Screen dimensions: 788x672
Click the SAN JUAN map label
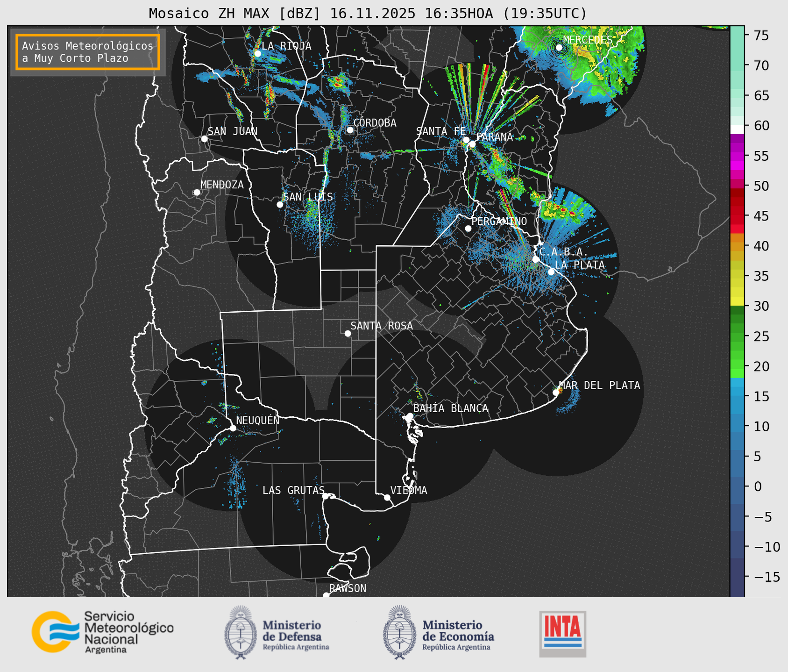pos(232,131)
